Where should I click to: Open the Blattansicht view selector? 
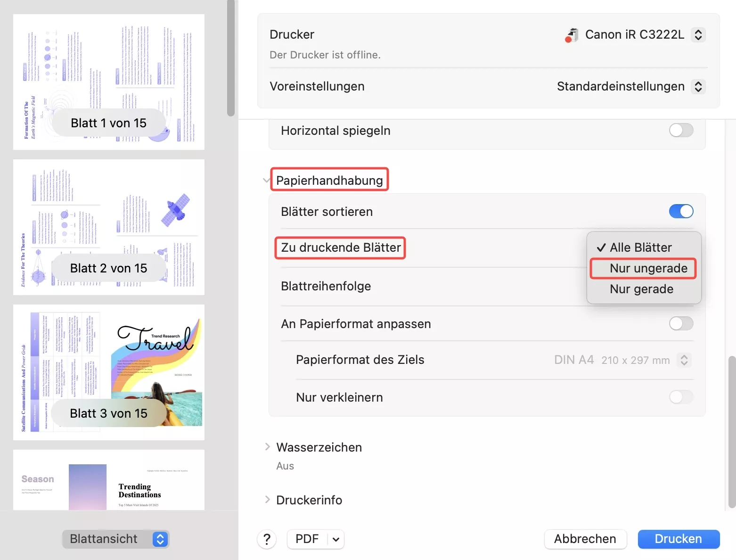point(160,539)
